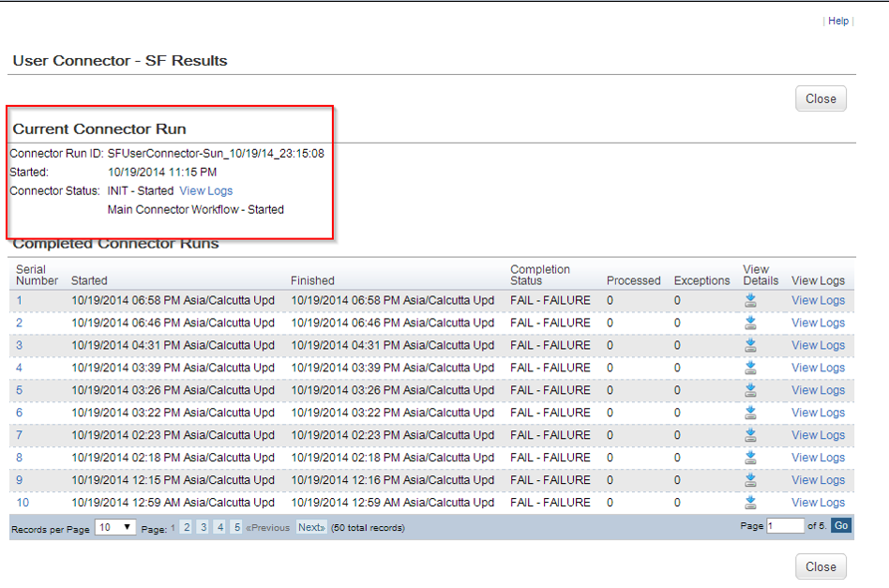The height and width of the screenshot is (588, 889).
Task: View Logs for serial number 10 row
Action: pos(818,503)
